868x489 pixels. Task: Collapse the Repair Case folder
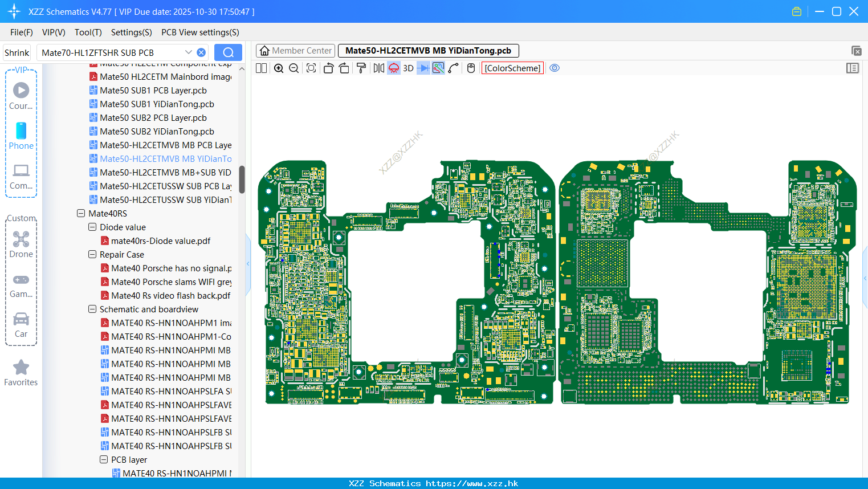coord(92,255)
